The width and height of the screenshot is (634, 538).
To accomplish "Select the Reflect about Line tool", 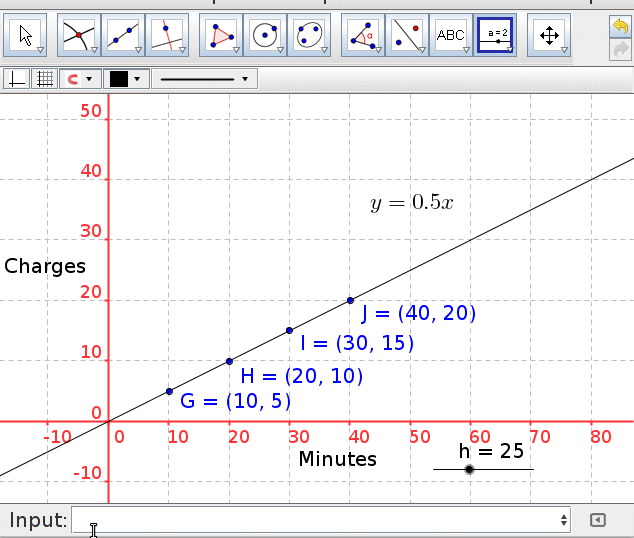I will (406, 35).
